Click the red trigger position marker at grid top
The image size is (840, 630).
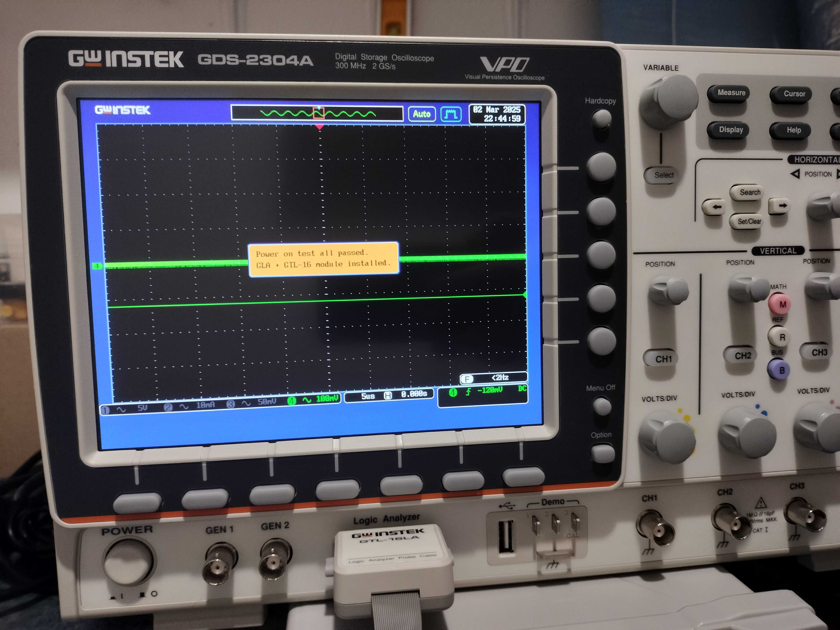320,127
